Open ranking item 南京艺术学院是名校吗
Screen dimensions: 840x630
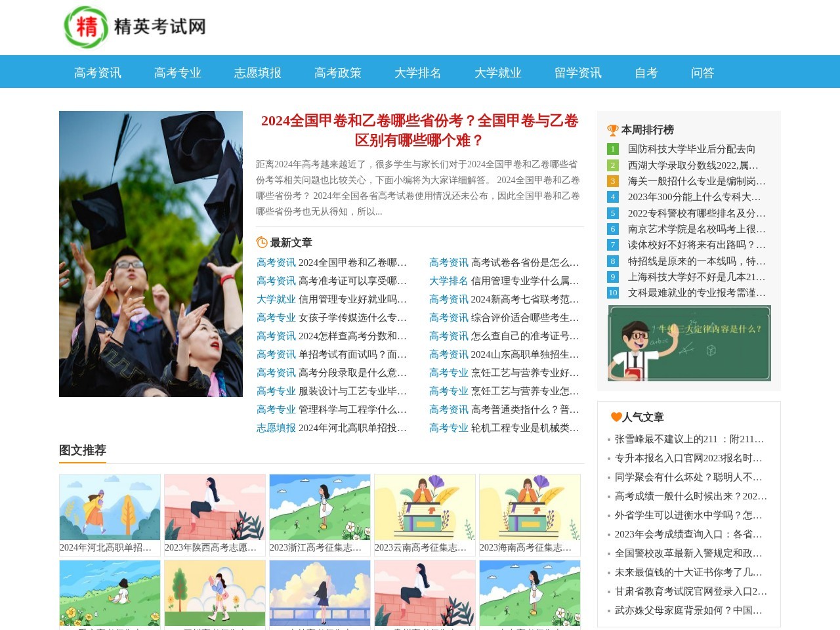697,229
